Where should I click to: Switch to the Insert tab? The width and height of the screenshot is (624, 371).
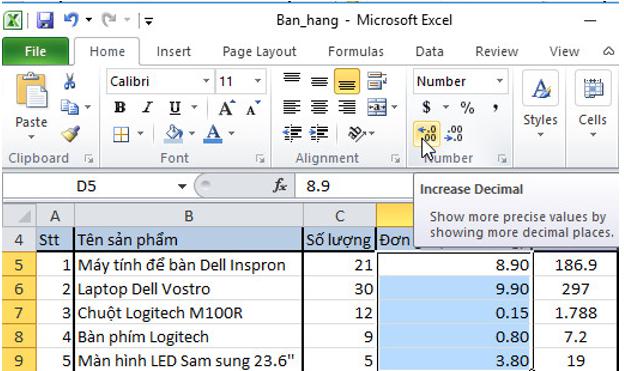point(174,51)
